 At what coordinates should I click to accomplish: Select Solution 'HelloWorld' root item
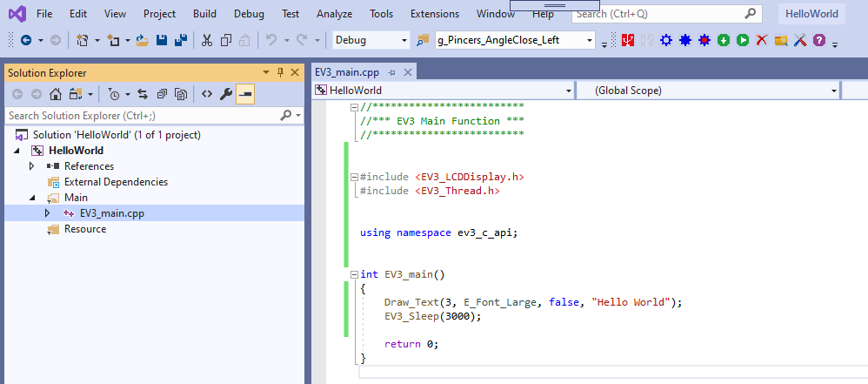click(117, 135)
